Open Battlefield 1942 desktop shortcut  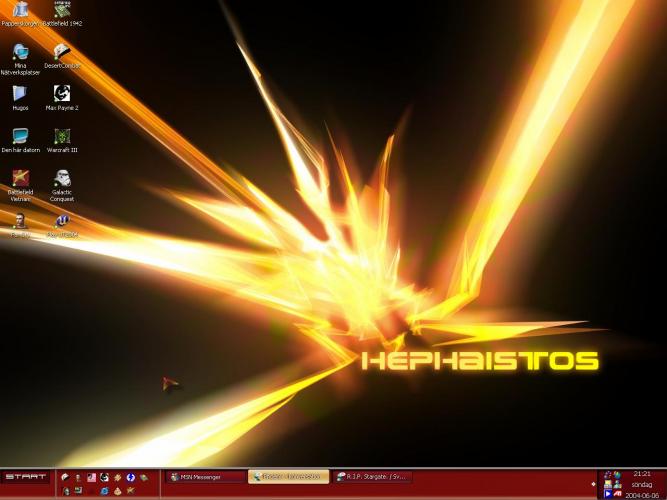click(62, 11)
